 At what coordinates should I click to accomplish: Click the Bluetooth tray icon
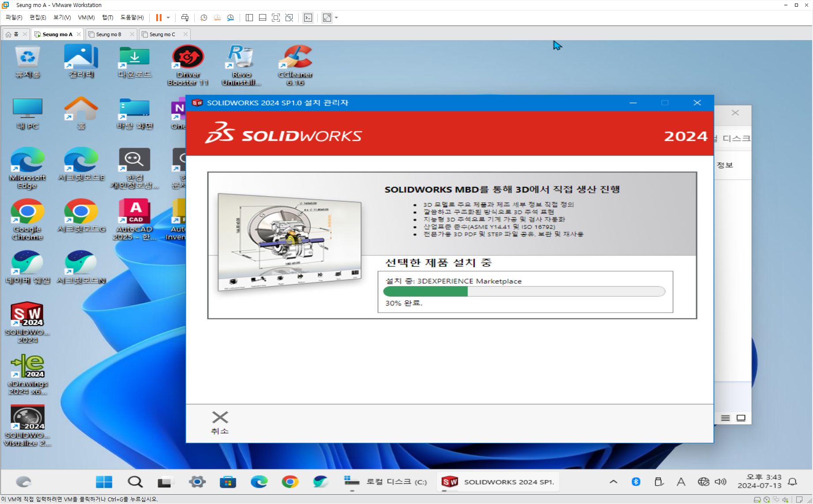[x=636, y=482]
